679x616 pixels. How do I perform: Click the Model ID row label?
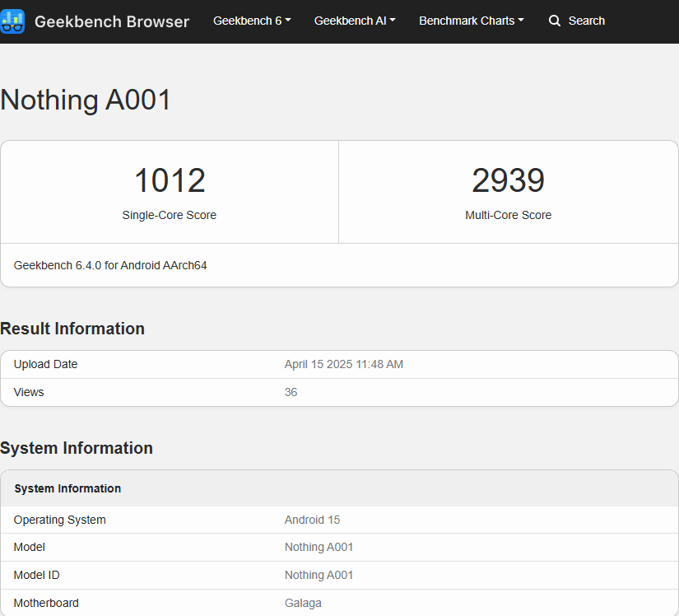pyautogui.click(x=36, y=575)
